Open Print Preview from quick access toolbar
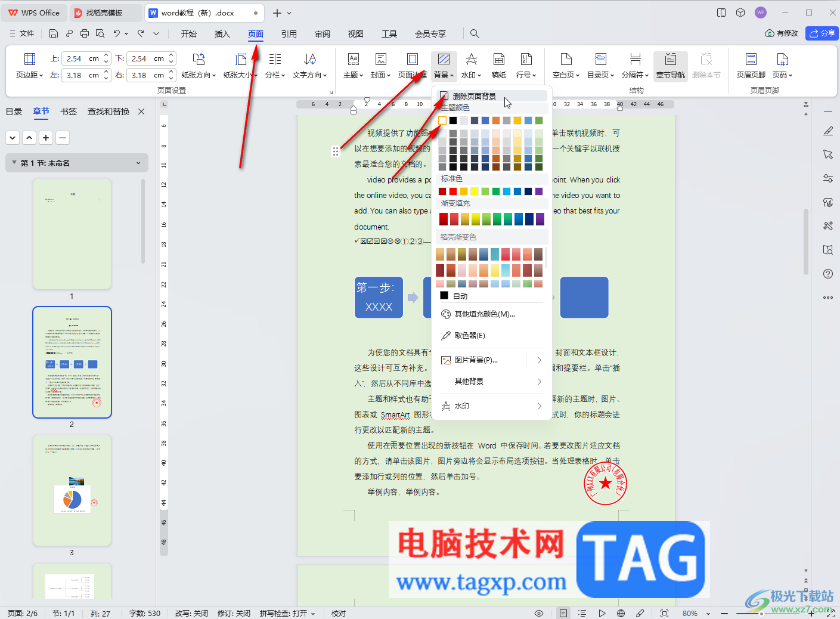The height and width of the screenshot is (619, 840). click(x=100, y=34)
